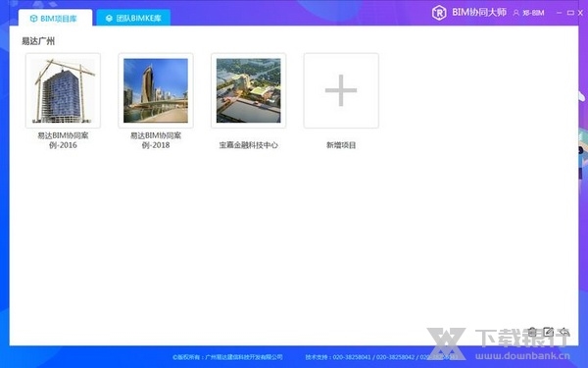Screen dimensions: 588x368
Task: Click the copyright notice in the footer
Action: tap(227, 357)
